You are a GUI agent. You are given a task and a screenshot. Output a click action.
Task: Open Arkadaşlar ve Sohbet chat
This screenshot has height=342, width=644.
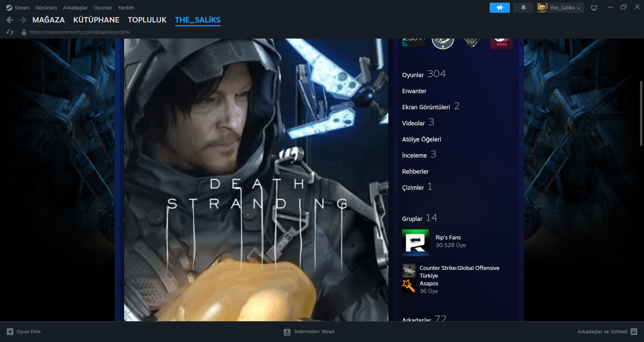607,332
